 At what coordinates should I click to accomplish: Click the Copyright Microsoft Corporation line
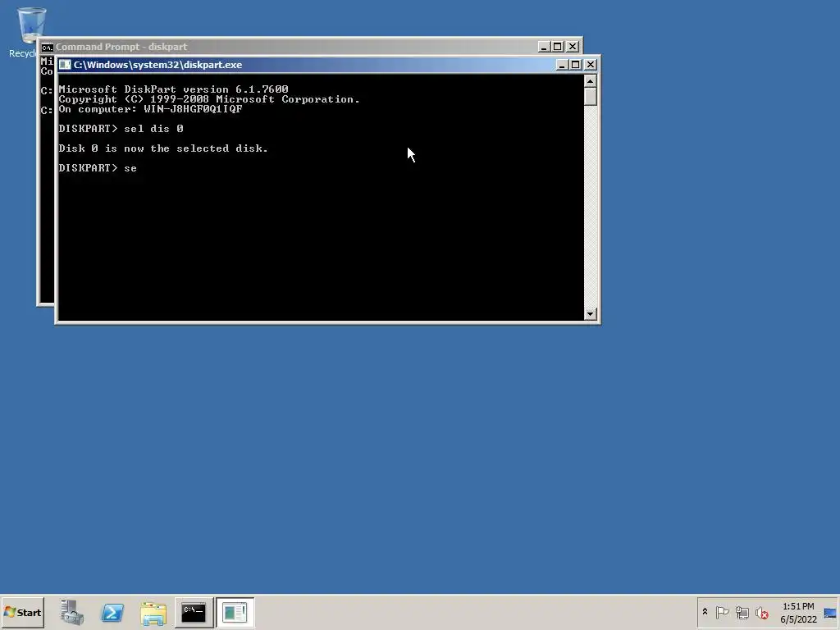[x=209, y=99]
